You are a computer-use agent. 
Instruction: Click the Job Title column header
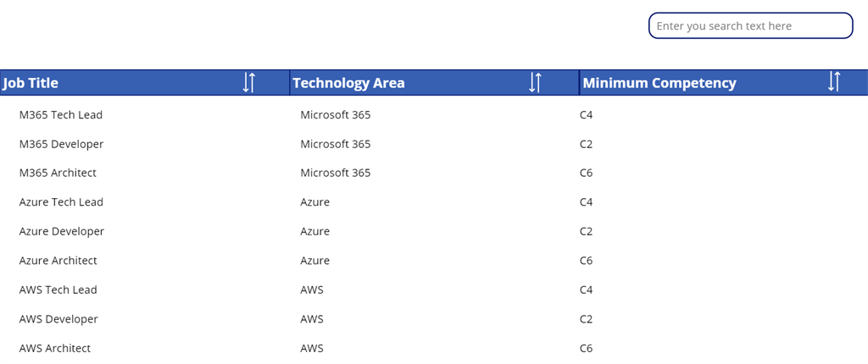coord(31,83)
